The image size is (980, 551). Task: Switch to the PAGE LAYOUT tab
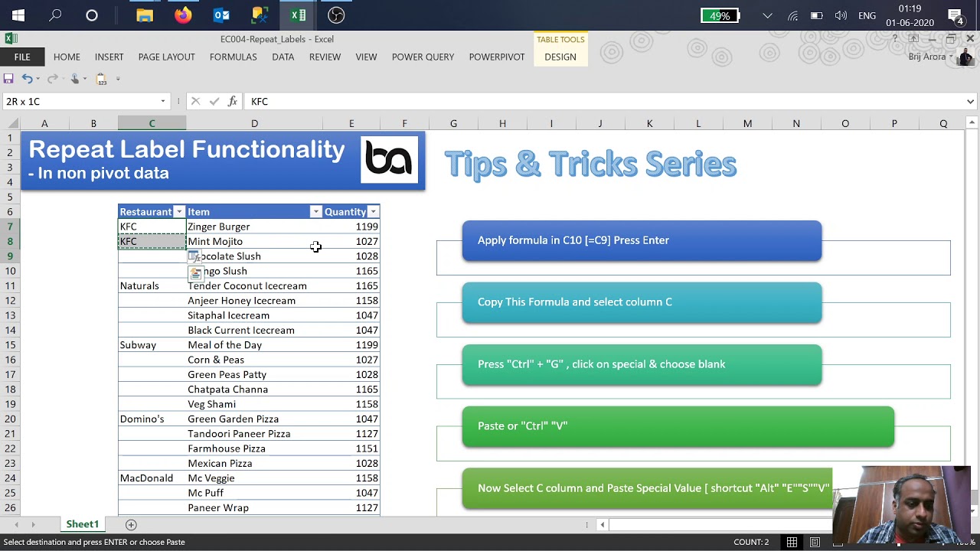click(167, 57)
